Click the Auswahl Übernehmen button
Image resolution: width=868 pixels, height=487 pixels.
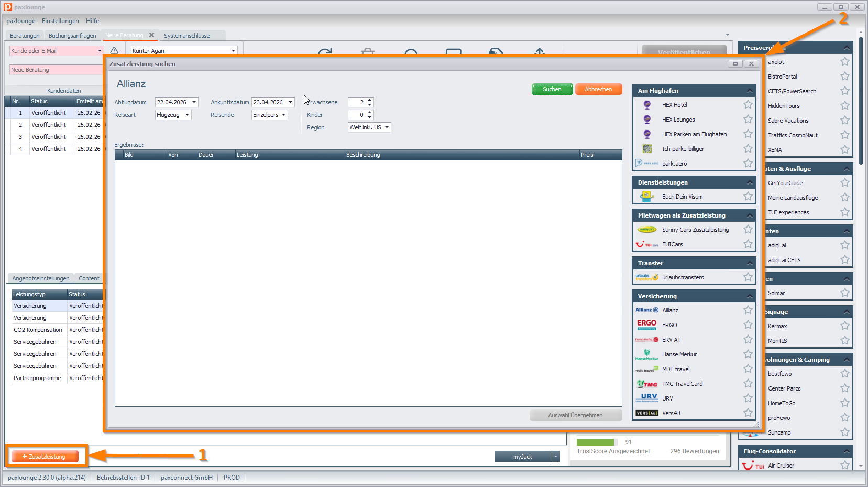point(575,415)
